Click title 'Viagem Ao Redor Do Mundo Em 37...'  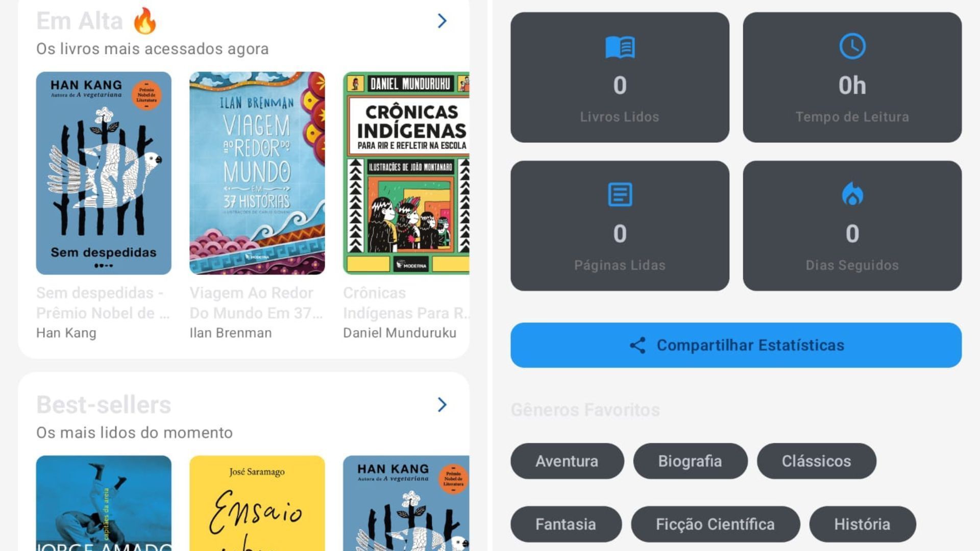pos(256,303)
